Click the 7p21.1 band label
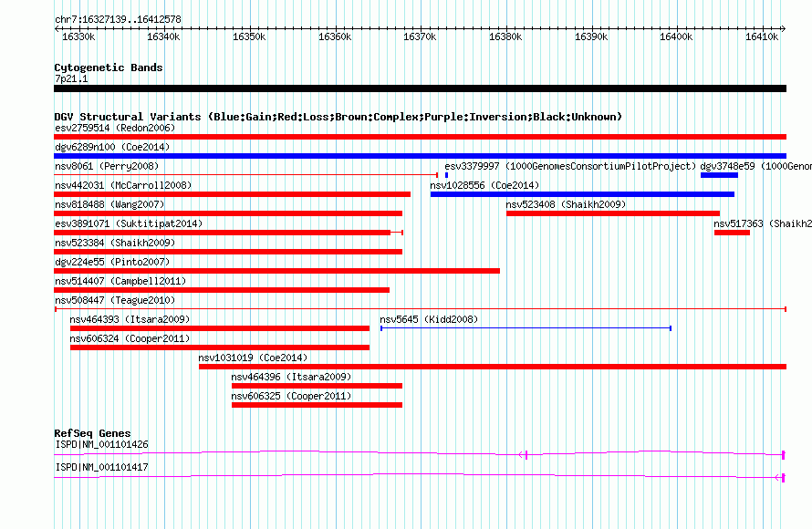812x529 pixels. click(71, 78)
